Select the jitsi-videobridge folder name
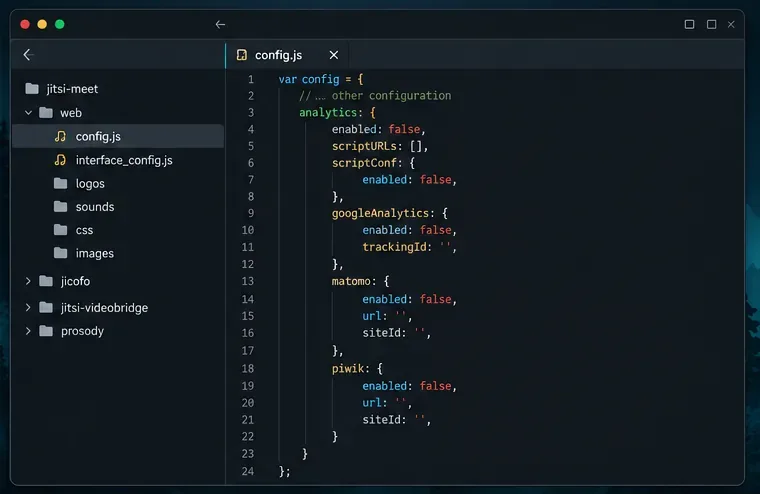Screen dimensions: 760x494 (x=104, y=308)
